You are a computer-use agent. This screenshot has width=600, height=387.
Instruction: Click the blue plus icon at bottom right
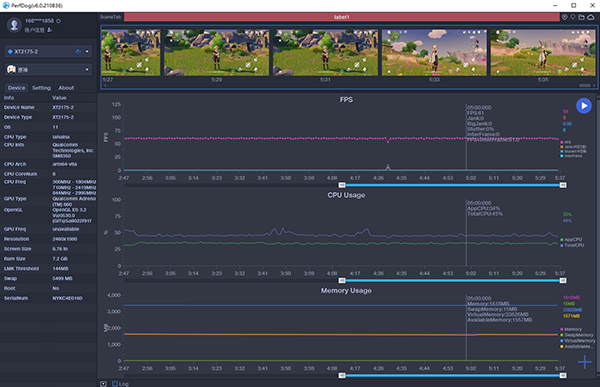[x=584, y=362]
